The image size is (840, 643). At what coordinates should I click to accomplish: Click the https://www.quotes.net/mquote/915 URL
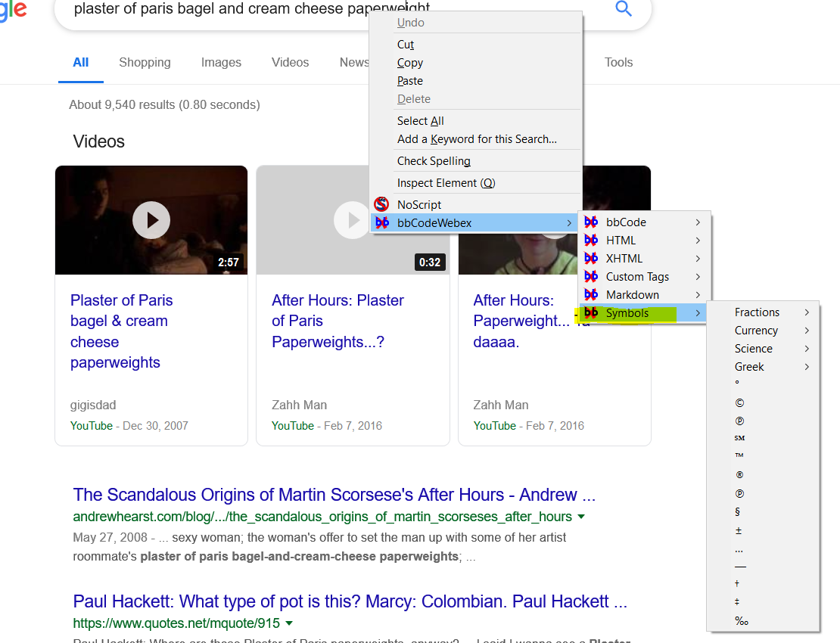(176, 623)
